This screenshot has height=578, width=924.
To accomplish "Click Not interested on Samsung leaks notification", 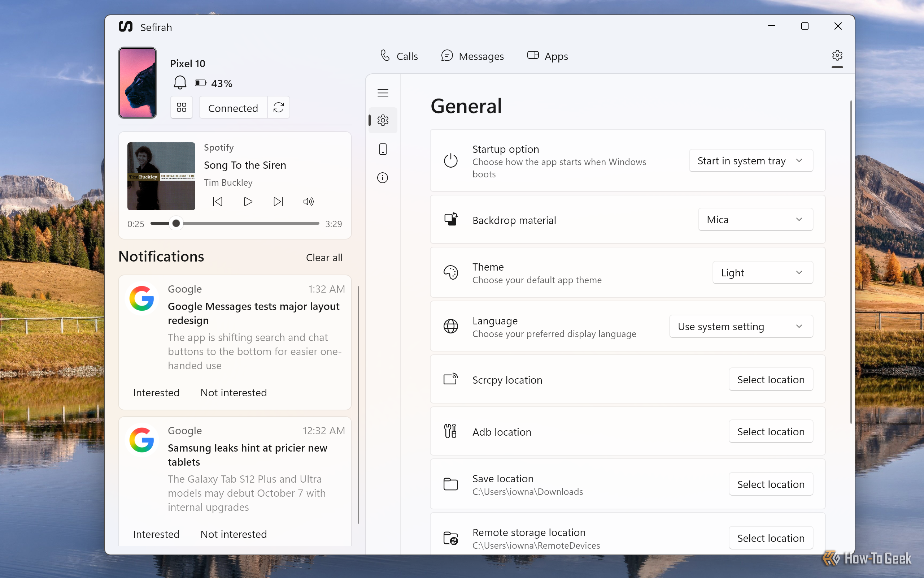I will click(234, 534).
